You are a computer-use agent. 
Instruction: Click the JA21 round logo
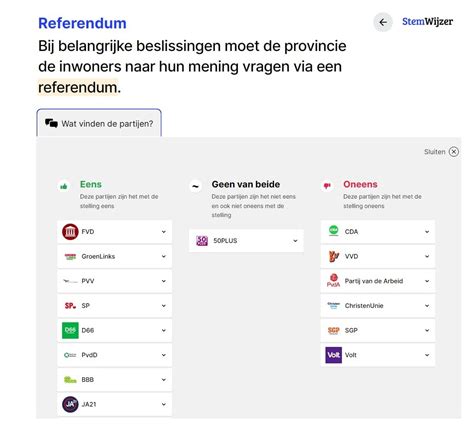point(70,404)
